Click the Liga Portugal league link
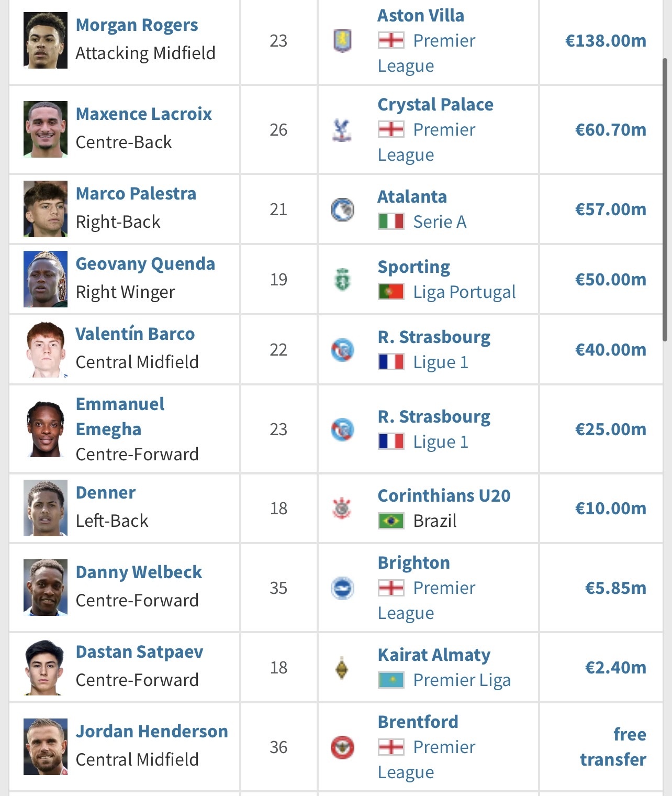Viewport: 672px width, 796px height. (464, 292)
